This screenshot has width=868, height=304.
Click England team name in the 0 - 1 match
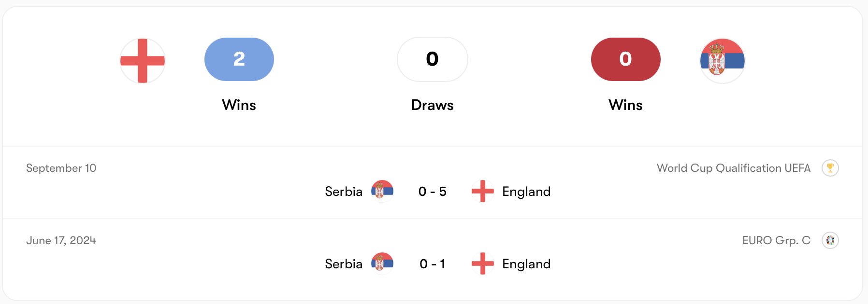click(526, 264)
